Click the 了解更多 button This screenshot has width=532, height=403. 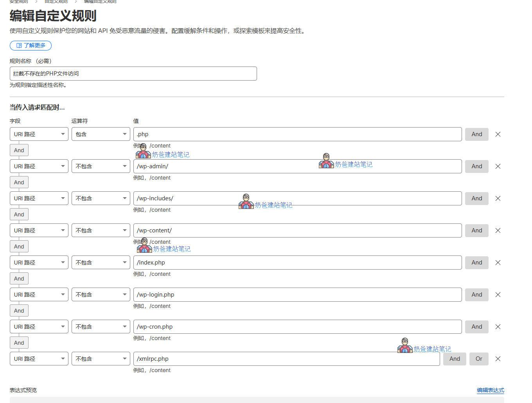pos(31,45)
